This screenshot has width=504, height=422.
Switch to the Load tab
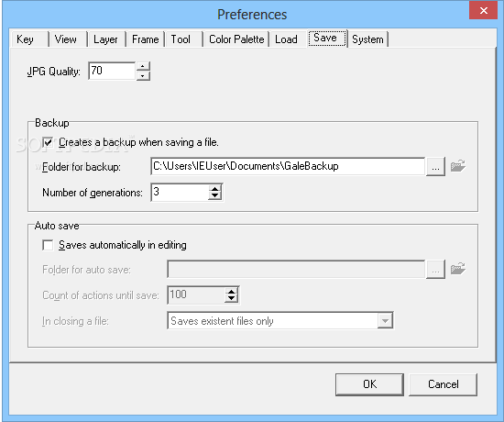288,39
